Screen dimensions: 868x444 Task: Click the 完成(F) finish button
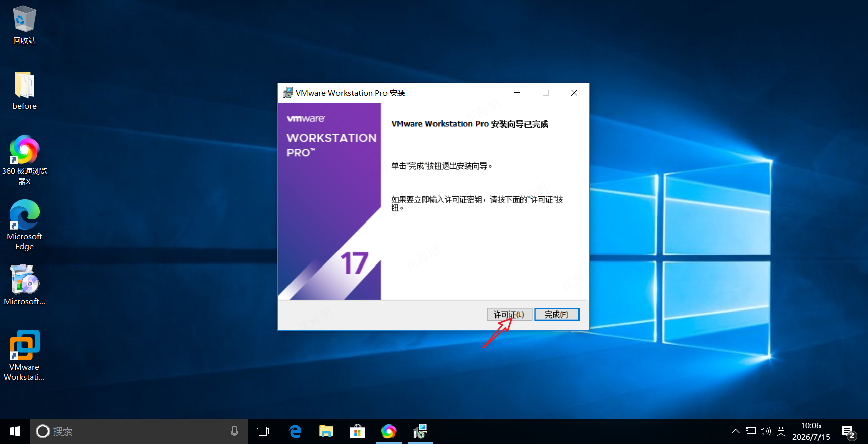(557, 315)
